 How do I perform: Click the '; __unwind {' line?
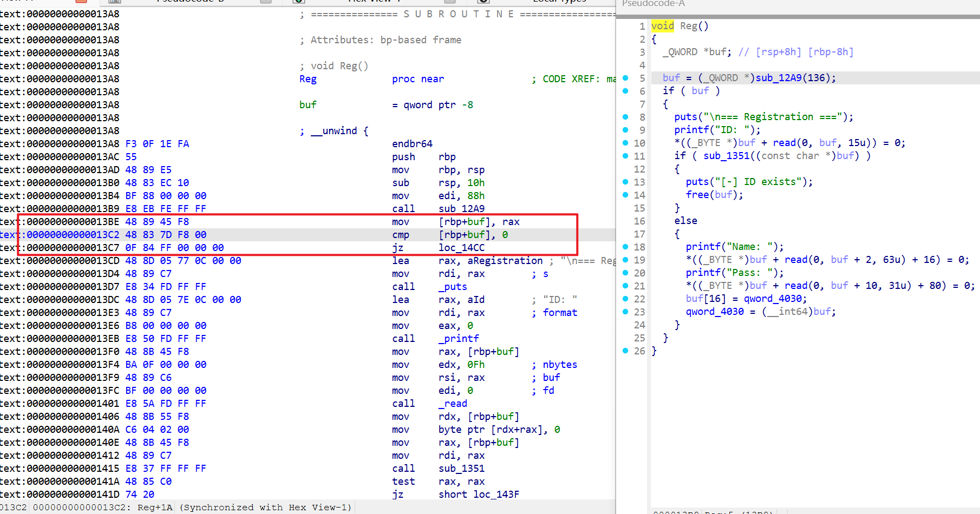tap(334, 131)
